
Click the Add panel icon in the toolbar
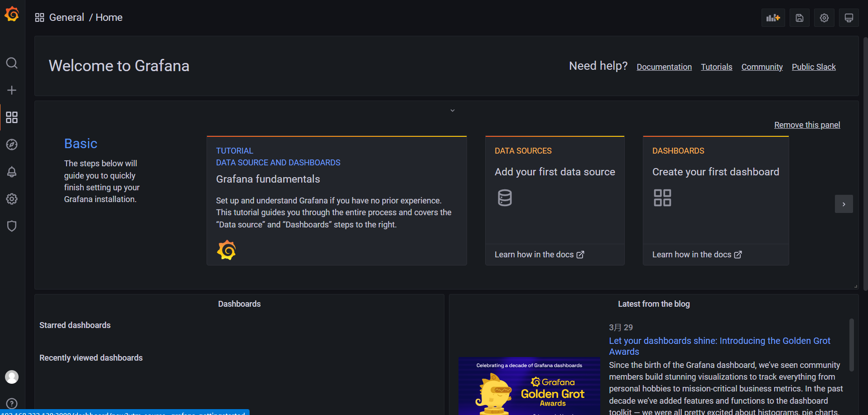click(x=773, y=18)
